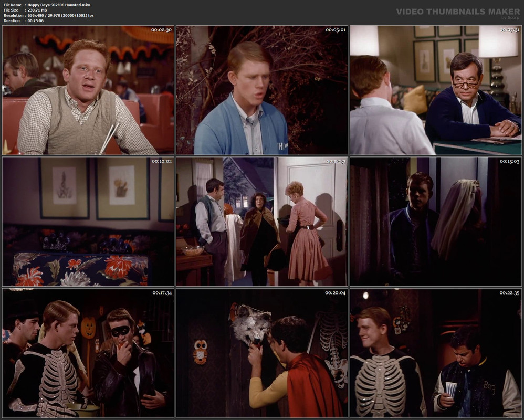Click the '00:05:01' timestamp overlay
Viewport: 524px width, 420px height.
coord(336,30)
